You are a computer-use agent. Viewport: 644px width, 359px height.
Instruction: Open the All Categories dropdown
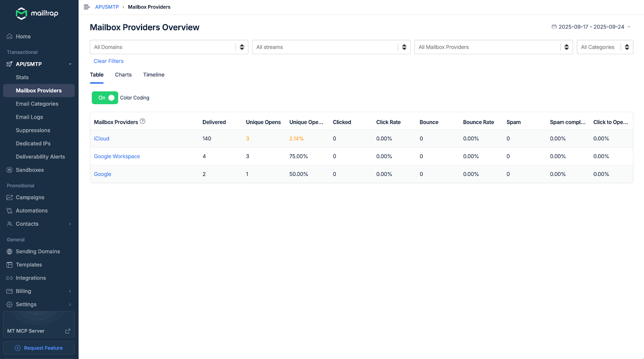coord(605,47)
